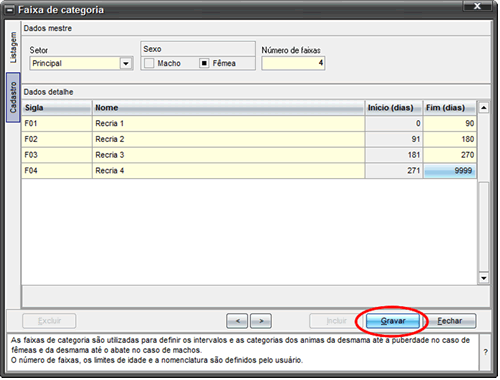Viewport: 500px width, 380px height.
Task: Click the Excluir button
Action: pos(49,321)
